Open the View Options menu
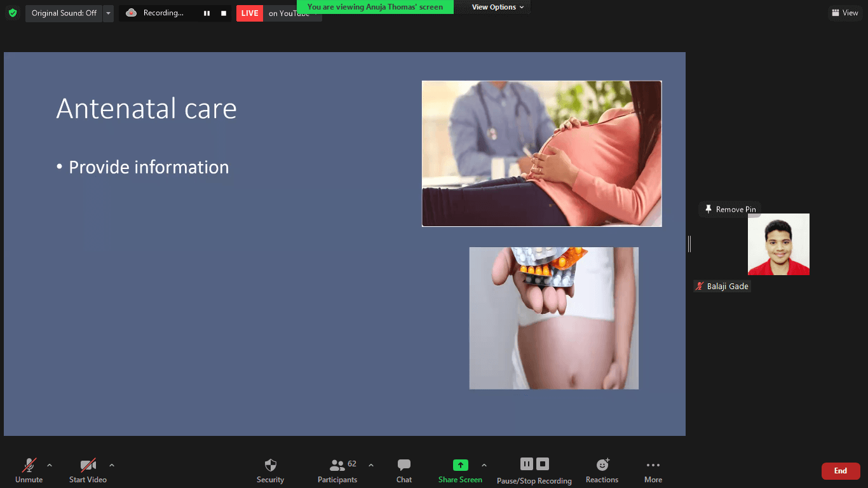 (498, 7)
